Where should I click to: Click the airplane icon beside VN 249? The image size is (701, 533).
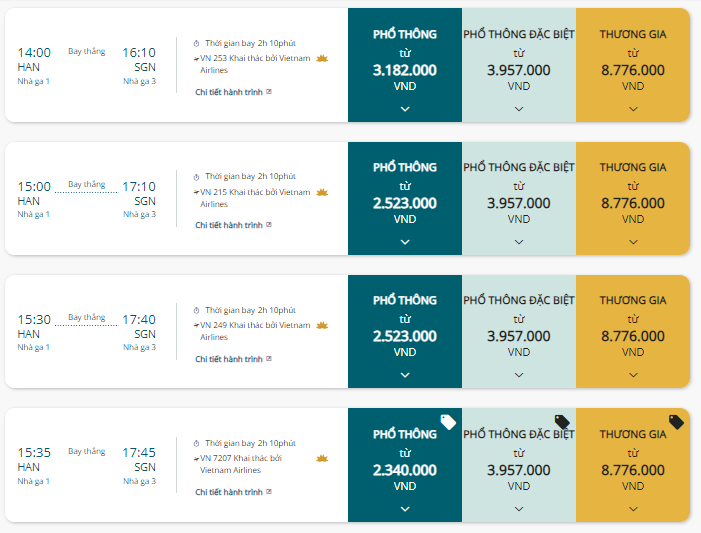196,325
